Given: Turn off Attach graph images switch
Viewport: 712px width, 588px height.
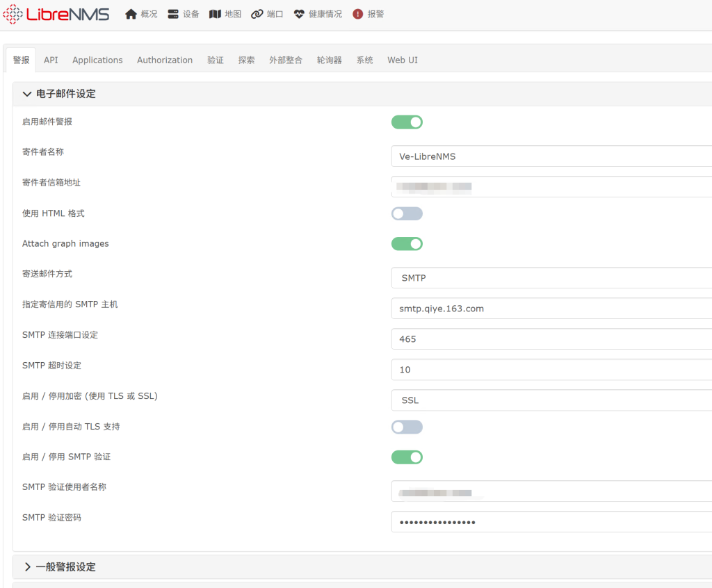Looking at the screenshot, I should click(407, 244).
